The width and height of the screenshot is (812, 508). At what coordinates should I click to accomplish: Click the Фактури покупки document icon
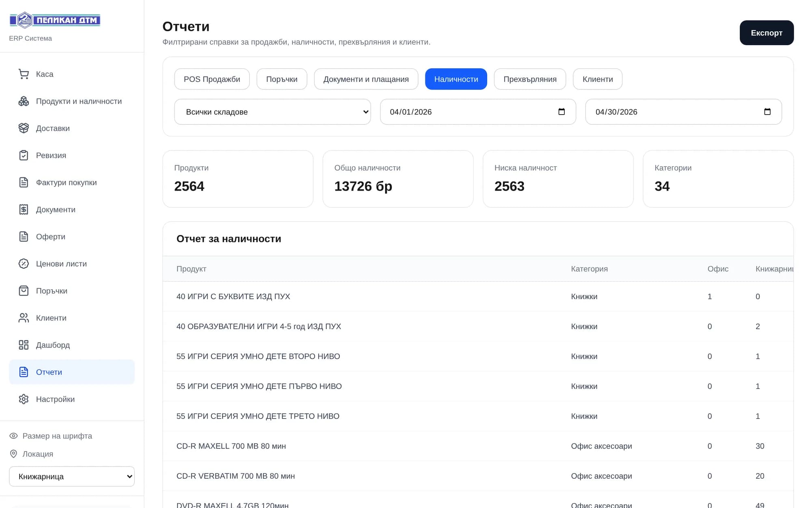(x=24, y=182)
